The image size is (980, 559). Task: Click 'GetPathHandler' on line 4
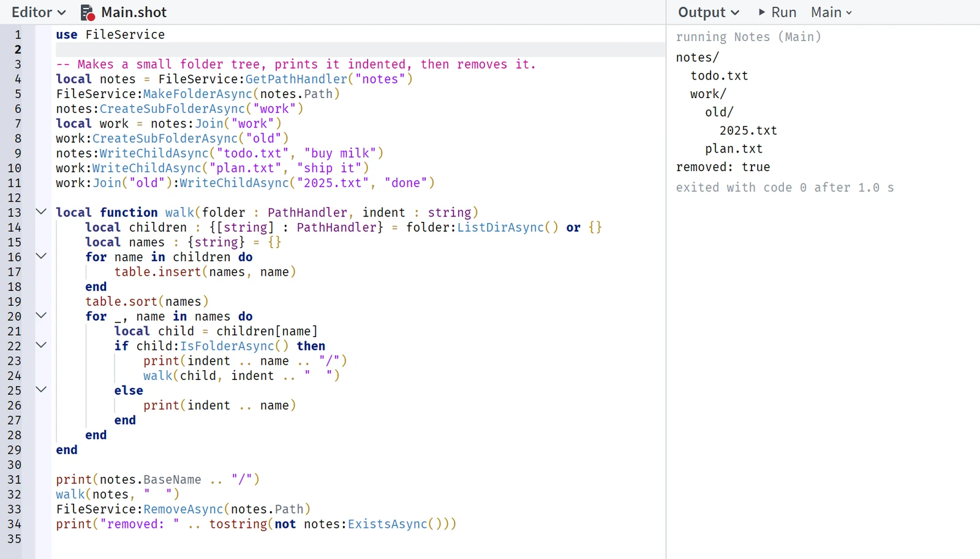[296, 79]
